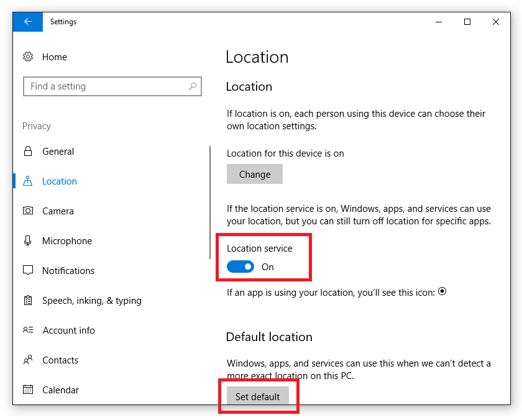The height and width of the screenshot is (420, 522).
Task: Click the General lock icon
Action: (x=28, y=151)
